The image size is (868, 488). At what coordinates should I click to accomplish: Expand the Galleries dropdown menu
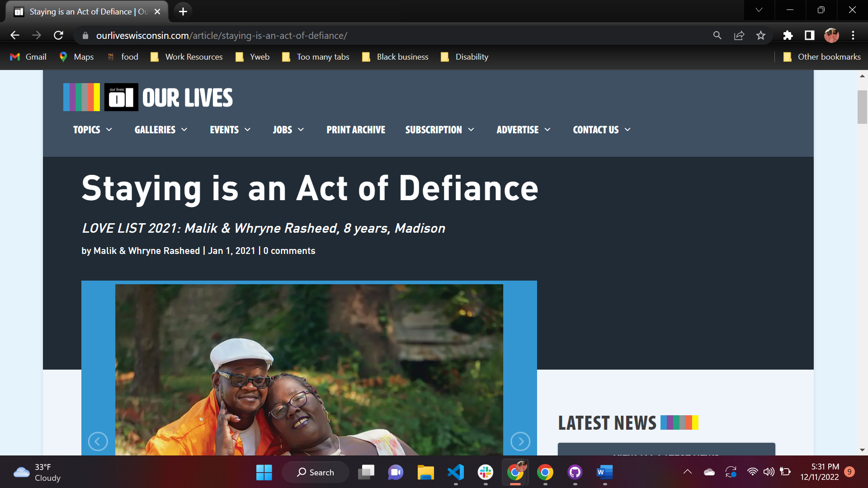click(x=161, y=130)
